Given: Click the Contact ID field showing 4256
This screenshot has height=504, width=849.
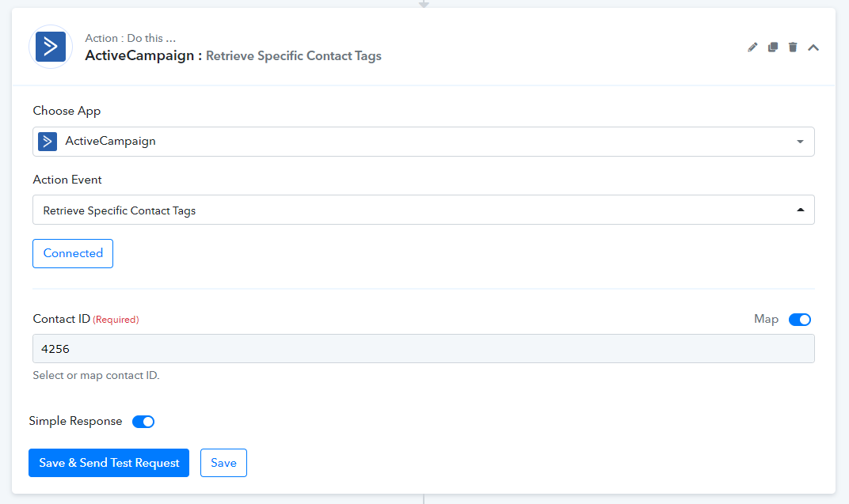Looking at the screenshot, I should (424, 349).
